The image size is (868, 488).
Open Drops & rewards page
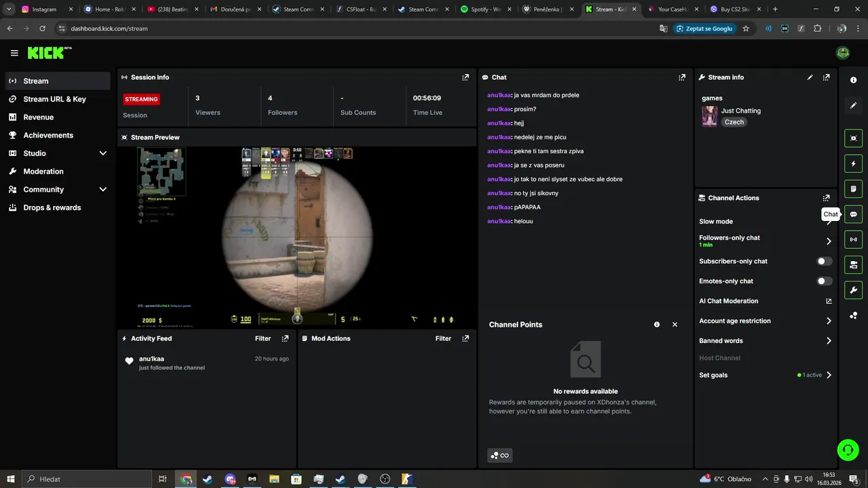point(58,207)
